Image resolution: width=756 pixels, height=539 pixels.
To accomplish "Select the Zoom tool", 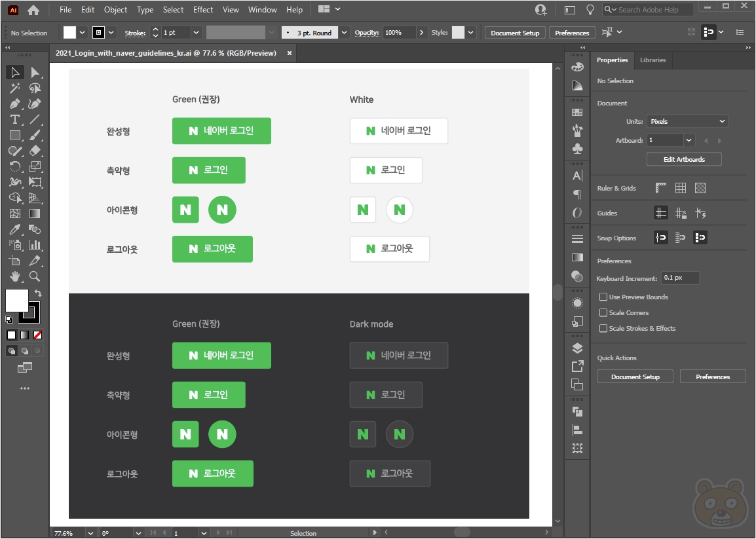I will [35, 276].
